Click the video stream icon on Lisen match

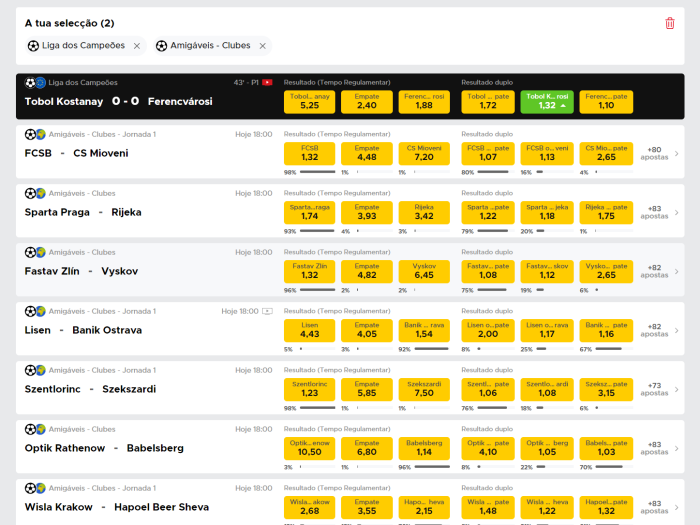tap(267, 311)
